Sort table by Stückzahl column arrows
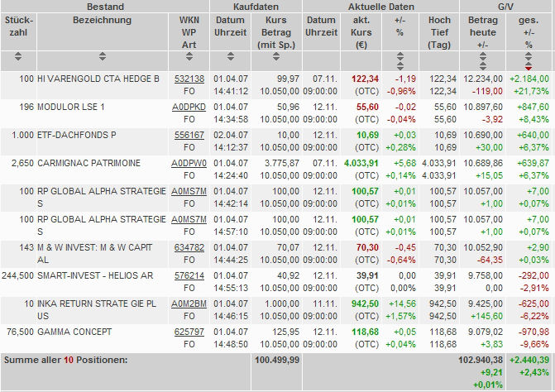Screen dimensions: 555x392 tap(18, 56)
